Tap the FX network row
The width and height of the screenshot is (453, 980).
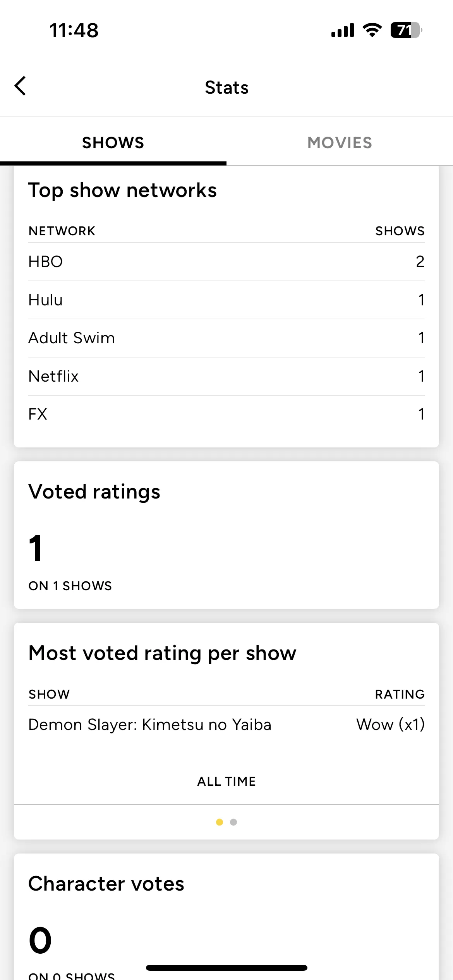pos(226,414)
